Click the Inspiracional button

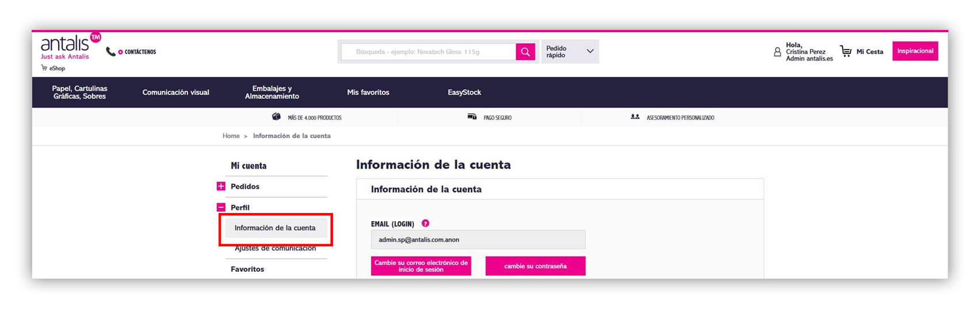pos(914,51)
